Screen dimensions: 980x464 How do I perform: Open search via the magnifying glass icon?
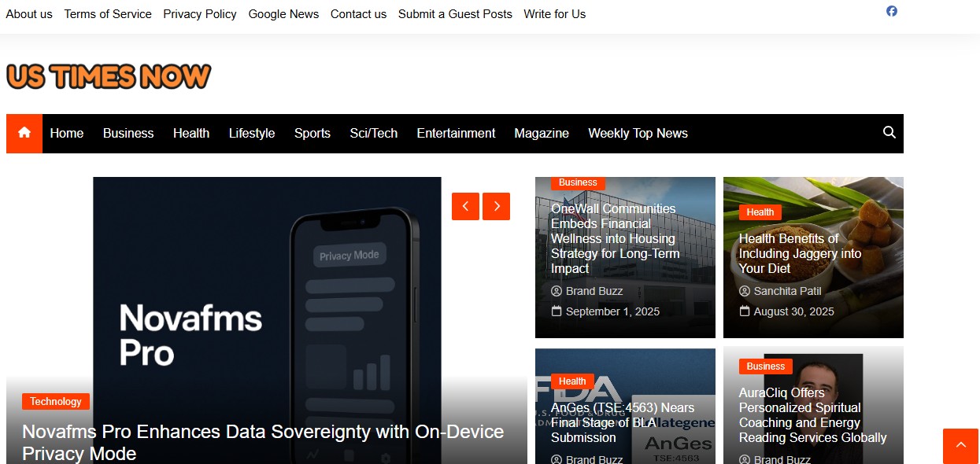pos(889,133)
